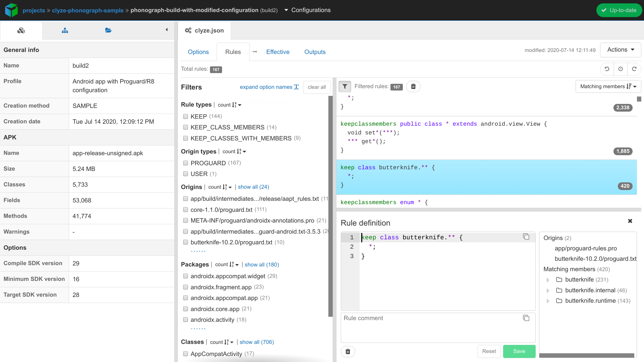Screen dimensions: 644x362
Task: Open clyze-phonograph-sample breadcrumb link
Action: point(88,10)
